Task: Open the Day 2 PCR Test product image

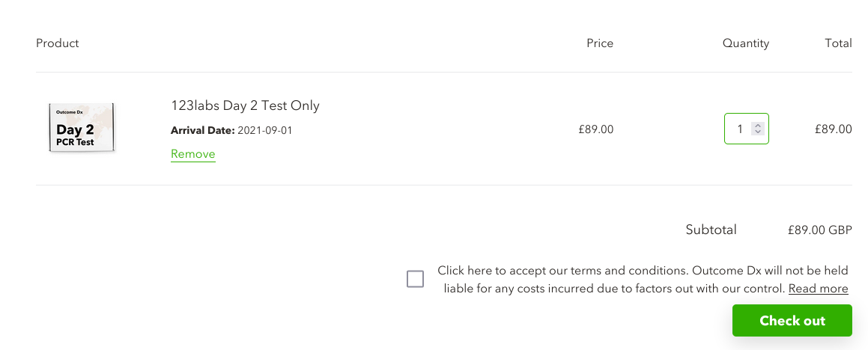Action: click(82, 128)
